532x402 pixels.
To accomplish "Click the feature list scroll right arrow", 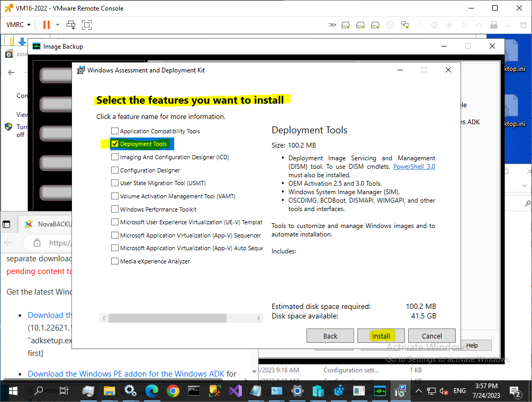I will (x=258, y=318).
